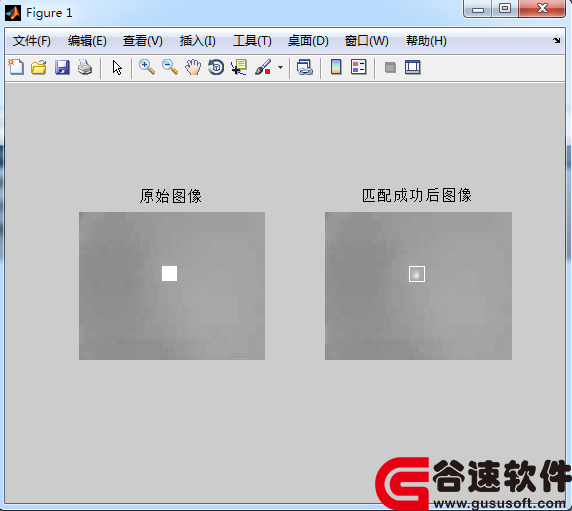This screenshot has width=572, height=511.
Task: Click the Show Plot Tools and dock icon
Action: pyautogui.click(x=413, y=67)
